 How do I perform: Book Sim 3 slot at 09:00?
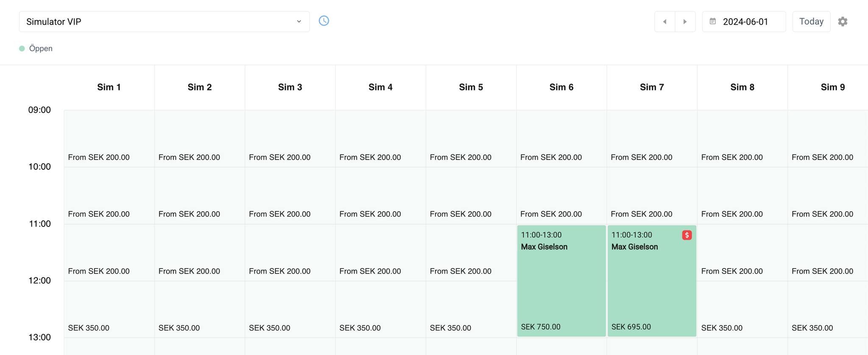point(290,139)
